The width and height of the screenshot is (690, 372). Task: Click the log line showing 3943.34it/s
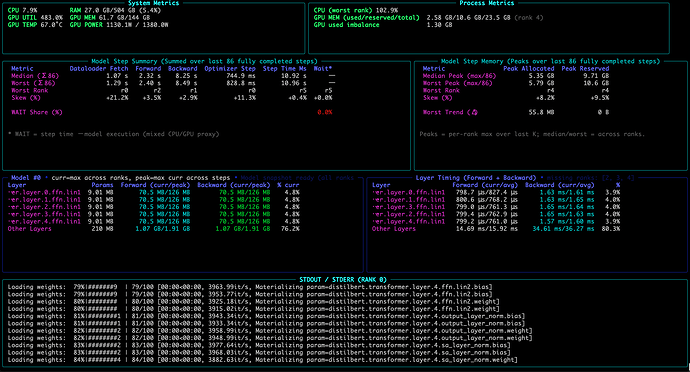click(266, 316)
